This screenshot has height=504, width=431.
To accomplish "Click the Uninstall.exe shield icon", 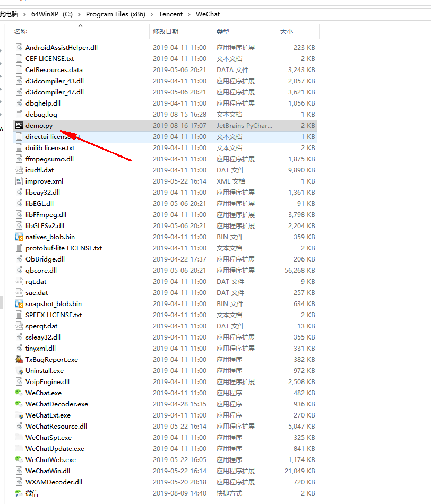I will tap(19, 371).
